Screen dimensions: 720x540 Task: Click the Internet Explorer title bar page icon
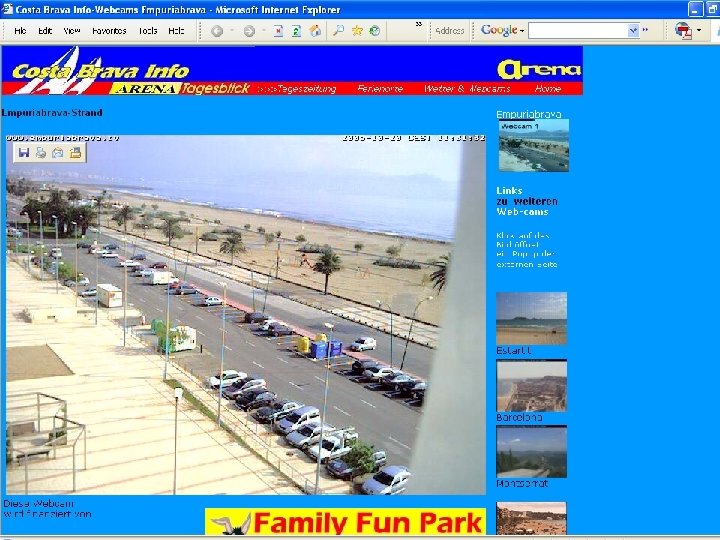pyautogui.click(x=7, y=9)
